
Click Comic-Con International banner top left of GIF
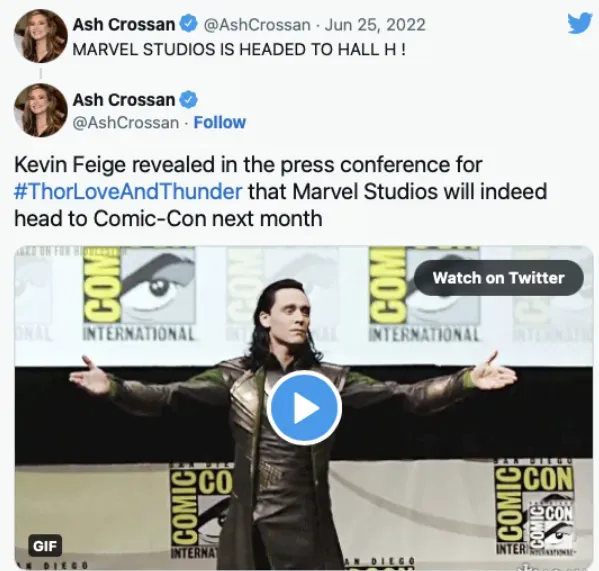coord(139,295)
